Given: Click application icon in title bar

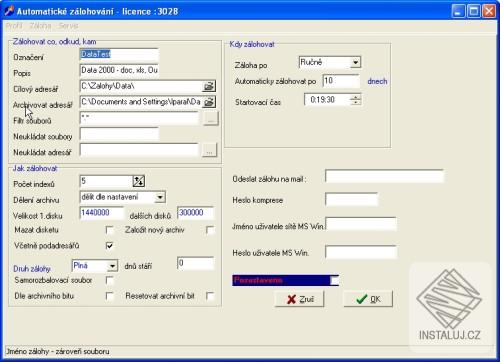Looking at the screenshot, I should point(9,11).
